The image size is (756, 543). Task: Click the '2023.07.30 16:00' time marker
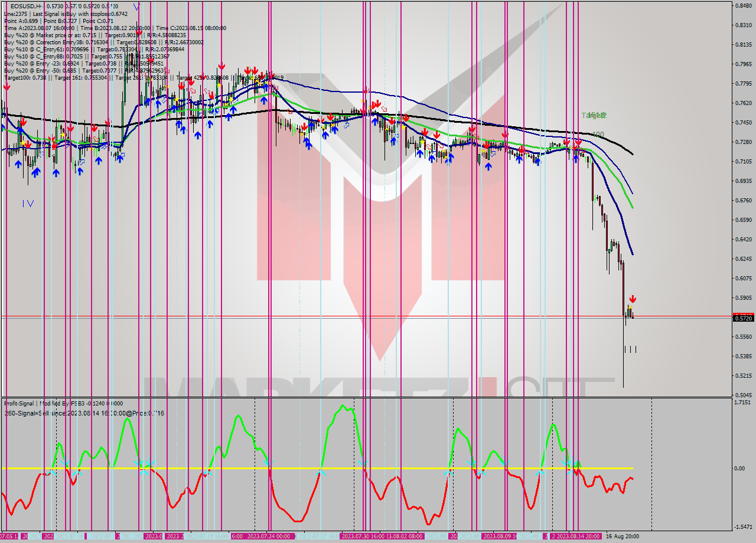(x=363, y=536)
